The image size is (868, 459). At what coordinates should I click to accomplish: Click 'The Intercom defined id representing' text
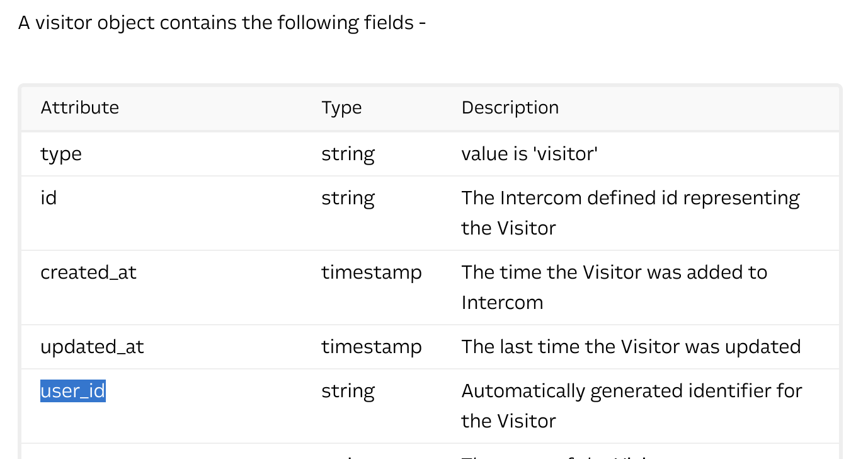pyautogui.click(x=630, y=198)
